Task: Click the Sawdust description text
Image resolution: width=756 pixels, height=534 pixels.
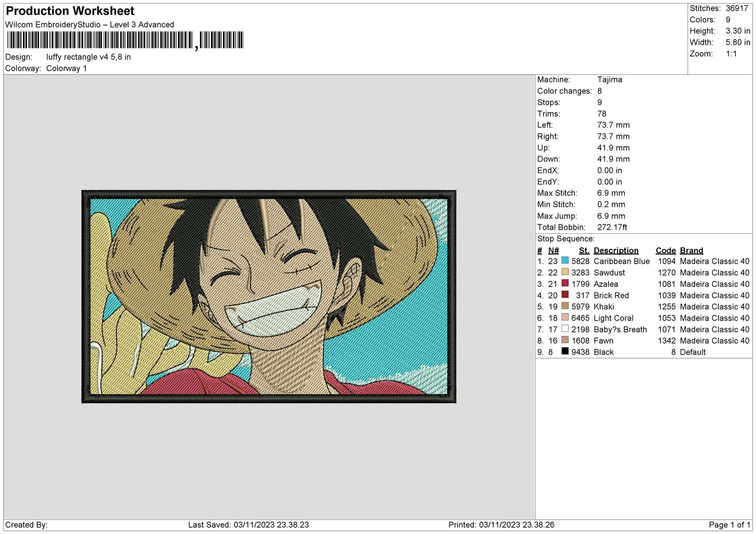Action: tap(609, 273)
